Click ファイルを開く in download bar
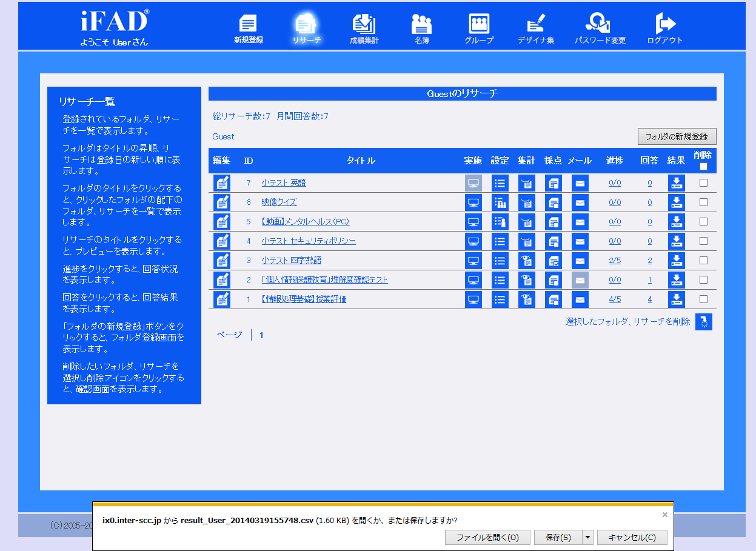 [487, 538]
